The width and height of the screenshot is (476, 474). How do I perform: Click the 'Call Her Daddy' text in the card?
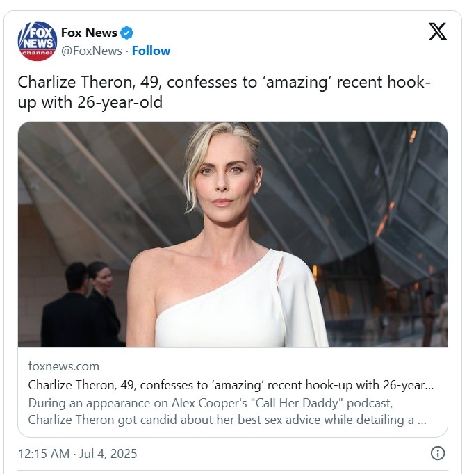(x=297, y=403)
